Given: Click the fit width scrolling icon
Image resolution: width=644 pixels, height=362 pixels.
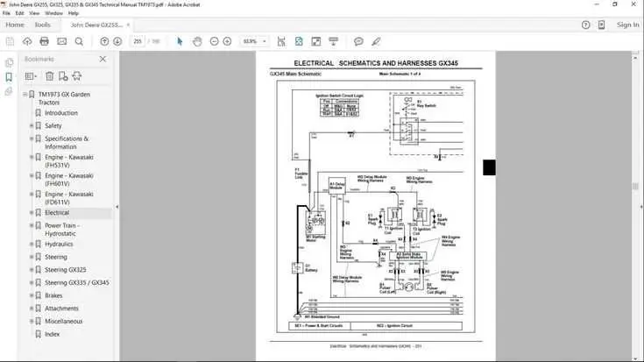Looking at the screenshot, I should click(281, 41).
